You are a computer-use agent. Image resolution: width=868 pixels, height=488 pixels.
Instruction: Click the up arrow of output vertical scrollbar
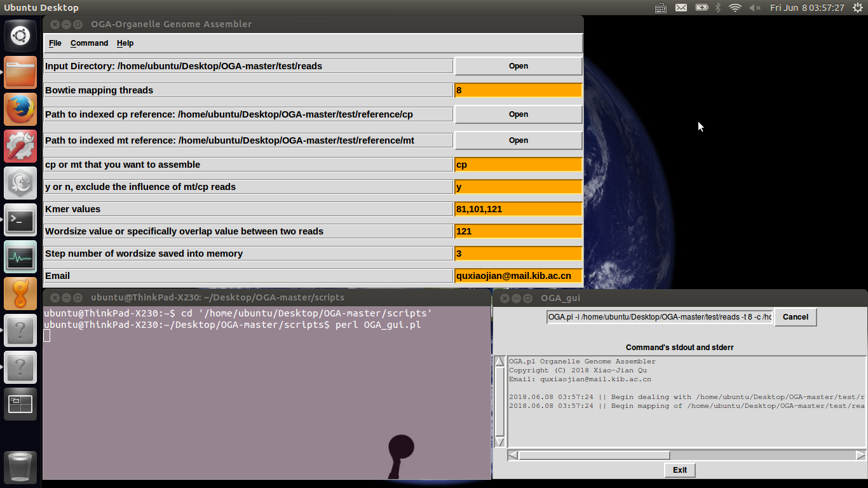pyautogui.click(x=500, y=362)
